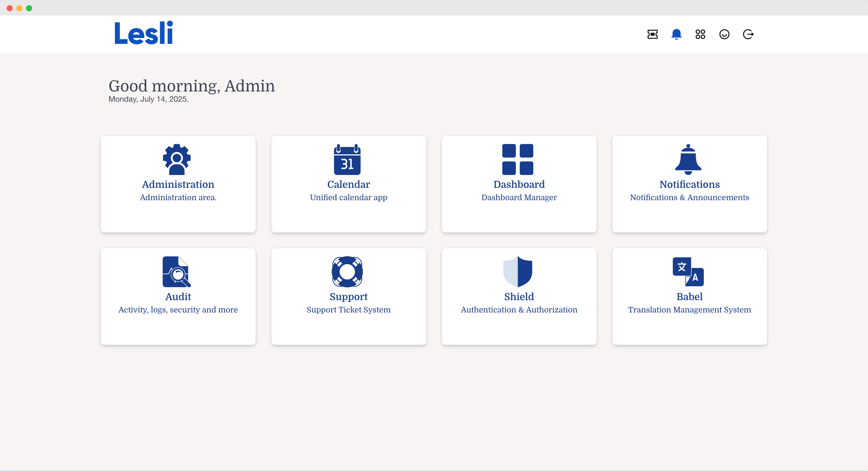The image size is (868, 471).
Task: Click 'Activity, logs, security and more' text
Action: tap(178, 310)
